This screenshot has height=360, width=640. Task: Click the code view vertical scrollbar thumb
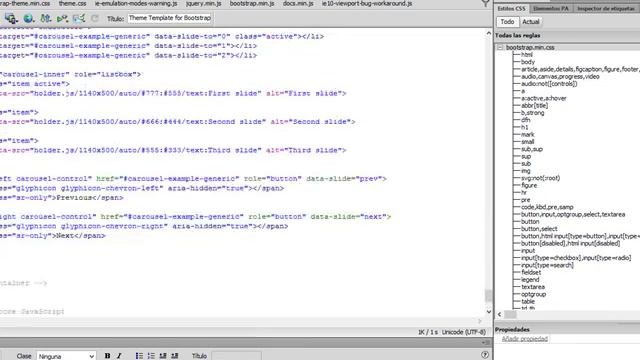pos(488,296)
